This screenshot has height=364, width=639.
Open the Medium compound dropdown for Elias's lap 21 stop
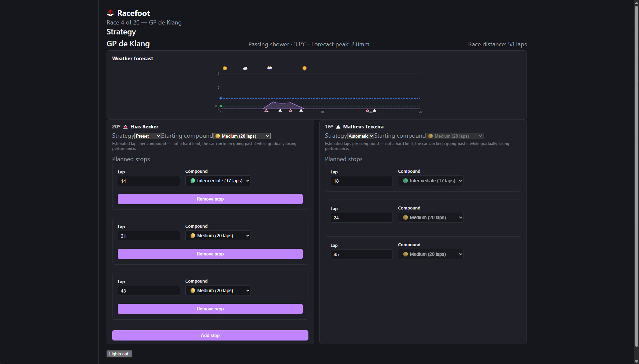218,236
